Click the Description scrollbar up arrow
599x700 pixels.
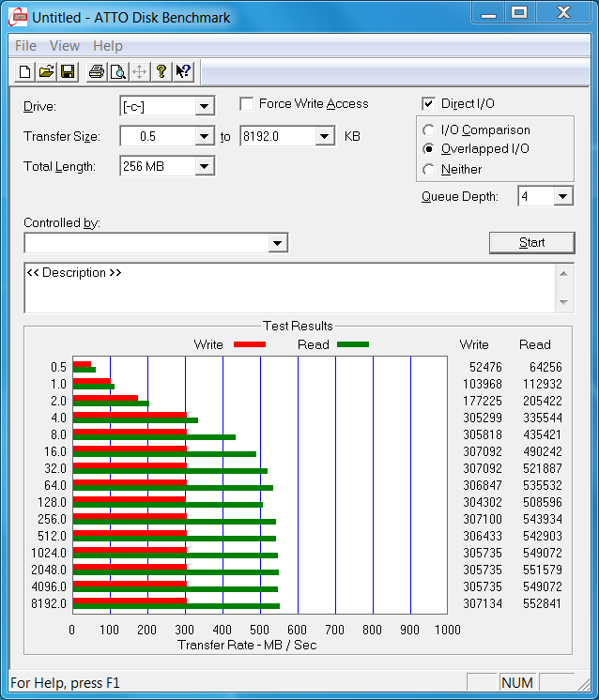(563, 274)
